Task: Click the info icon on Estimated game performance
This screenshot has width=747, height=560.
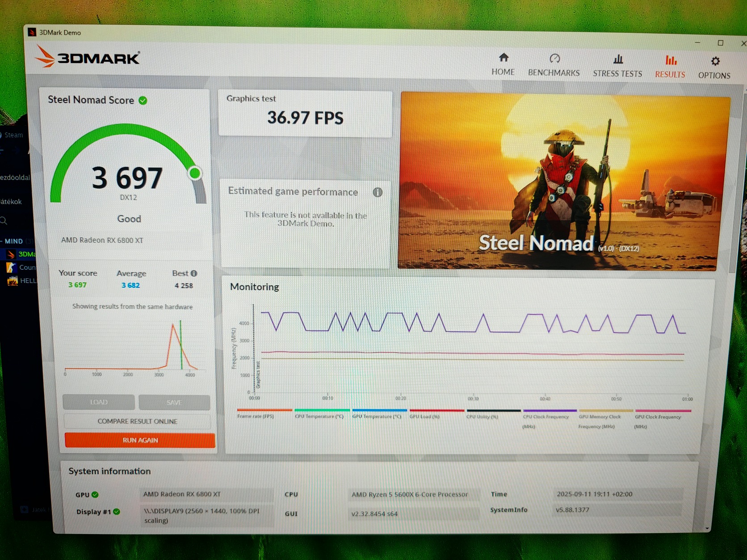Action: (378, 192)
